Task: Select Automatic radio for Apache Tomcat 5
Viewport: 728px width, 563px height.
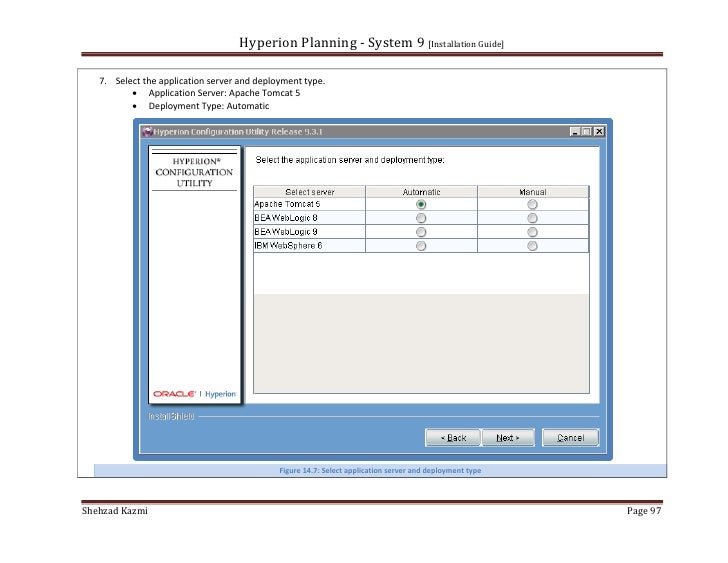Action: tap(421, 204)
